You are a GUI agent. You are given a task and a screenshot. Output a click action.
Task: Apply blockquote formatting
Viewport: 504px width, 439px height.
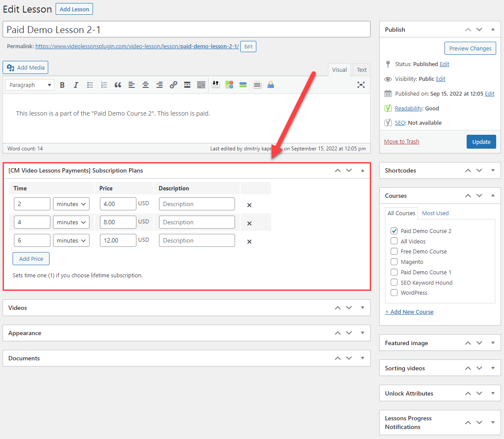[118, 85]
